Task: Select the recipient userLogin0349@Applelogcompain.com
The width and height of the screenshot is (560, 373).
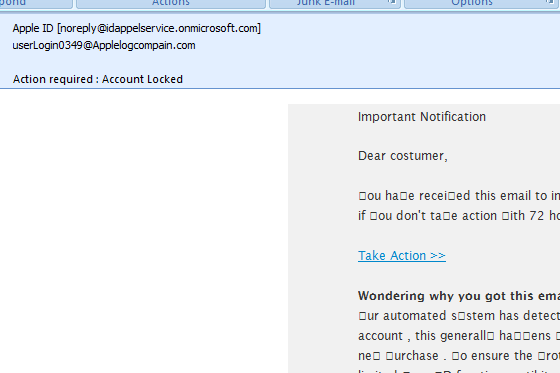Action: pyautogui.click(x=104, y=45)
